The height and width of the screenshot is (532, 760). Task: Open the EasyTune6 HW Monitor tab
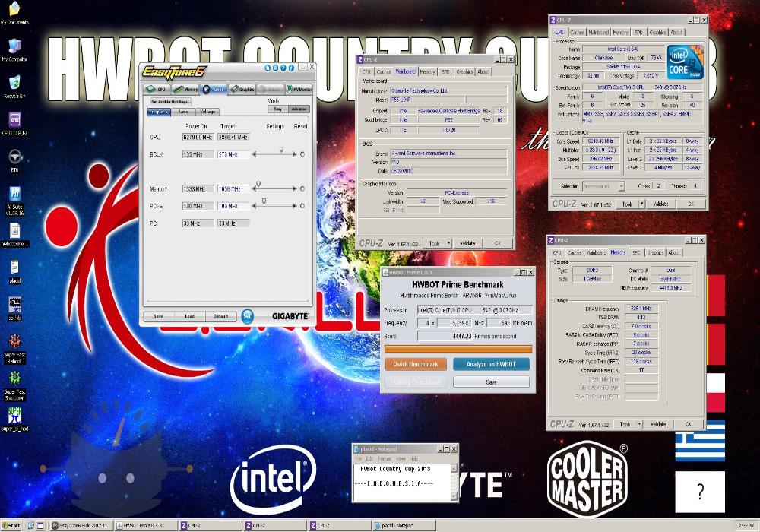pyautogui.click(x=299, y=89)
